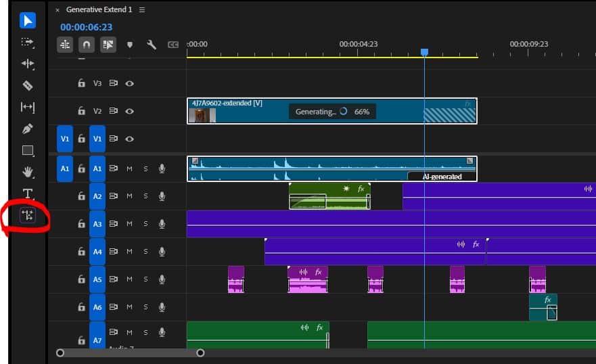Open timeline display settings wrench

tap(152, 45)
